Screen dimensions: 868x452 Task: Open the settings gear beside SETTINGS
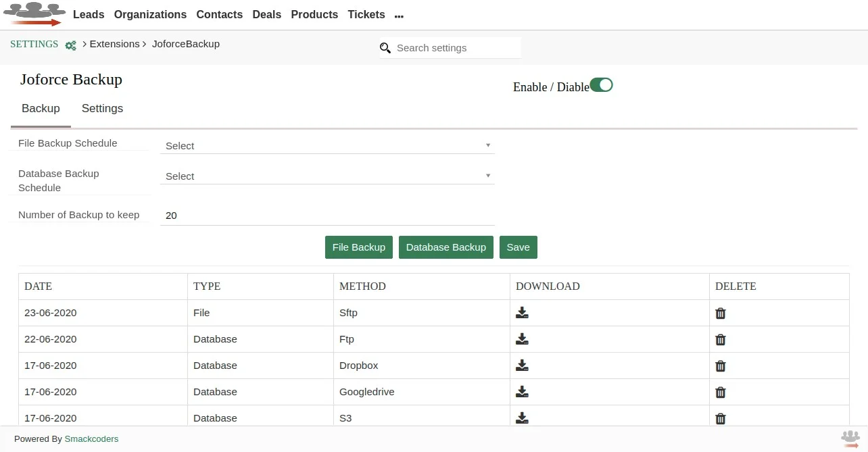[x=71, y=45]
